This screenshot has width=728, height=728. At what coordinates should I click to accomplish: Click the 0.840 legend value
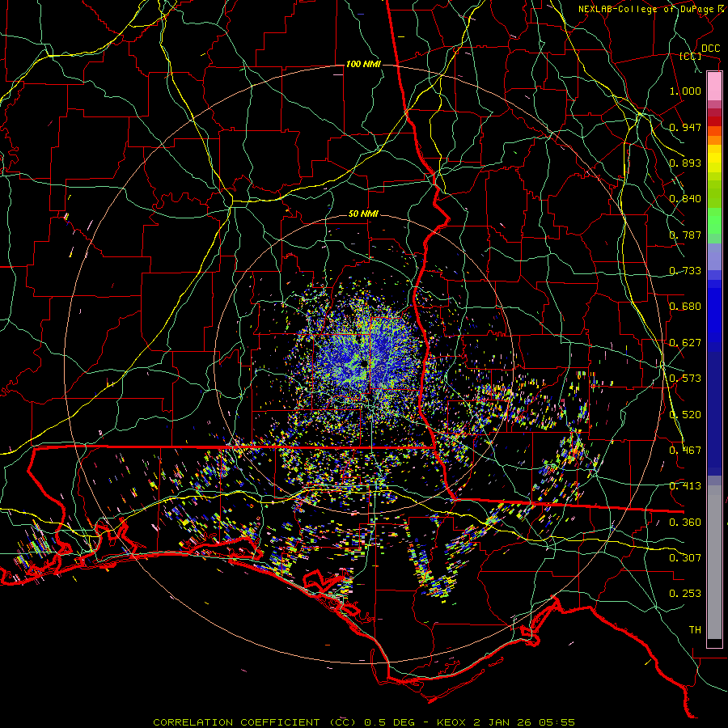(685, 199)
